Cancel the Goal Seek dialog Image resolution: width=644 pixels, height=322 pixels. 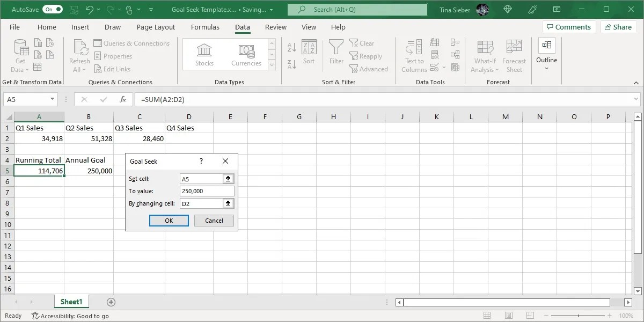pyautogui.click(x=214, y=220)
